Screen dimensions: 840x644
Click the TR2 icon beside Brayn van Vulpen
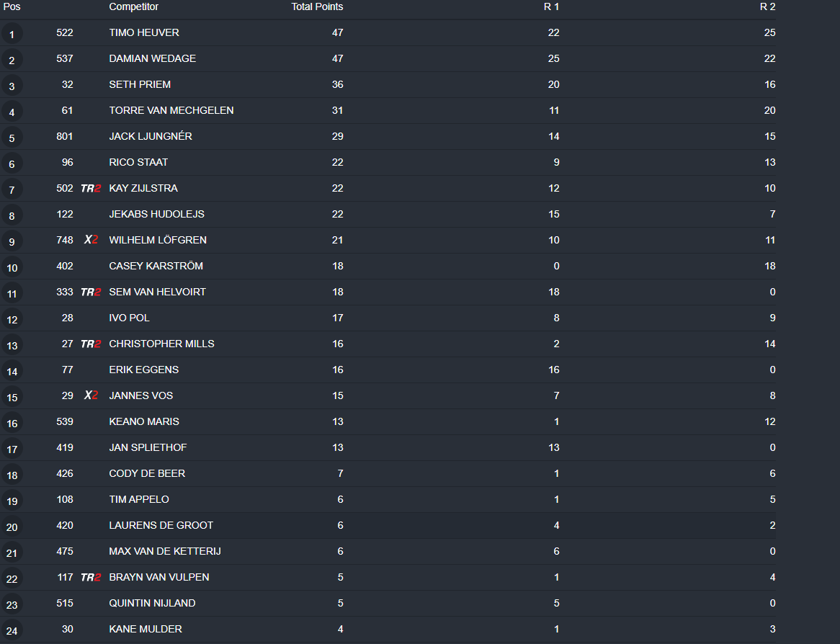(90, 578)
